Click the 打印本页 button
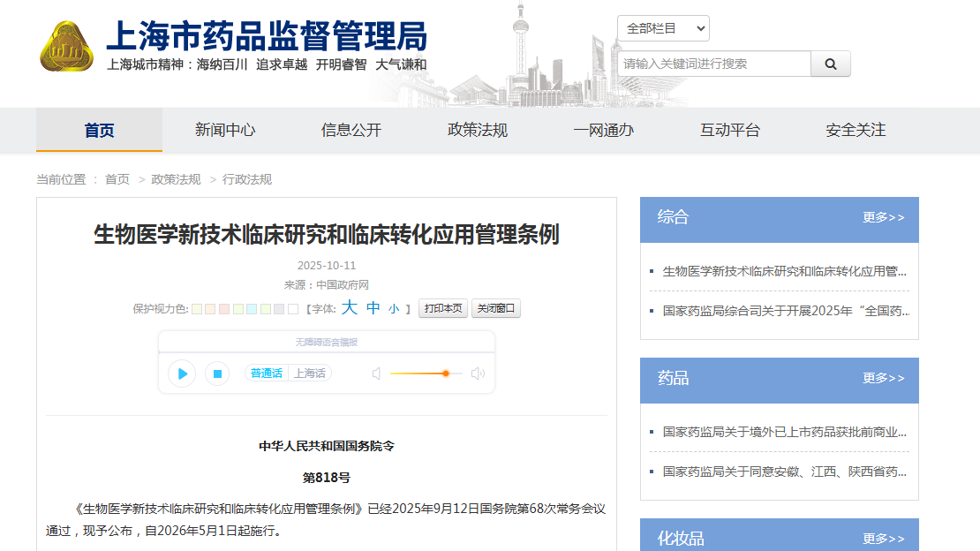 point(442,309)
